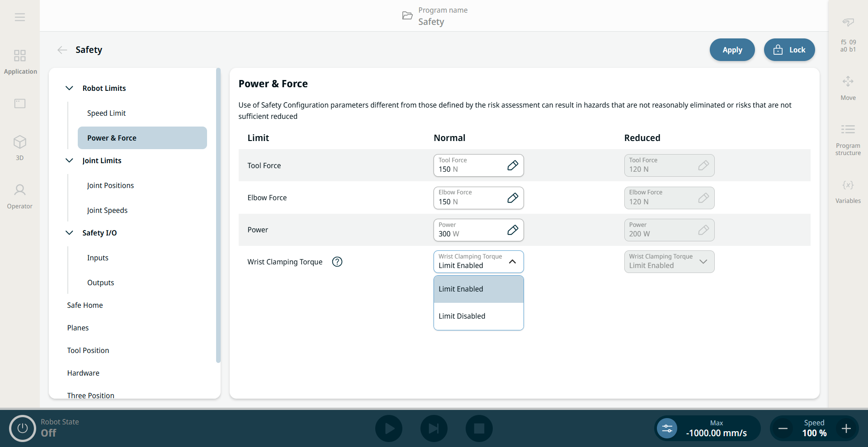Increase speed with the plus button
The width and height of the screenshot is (868, 447).
(846, 428)
